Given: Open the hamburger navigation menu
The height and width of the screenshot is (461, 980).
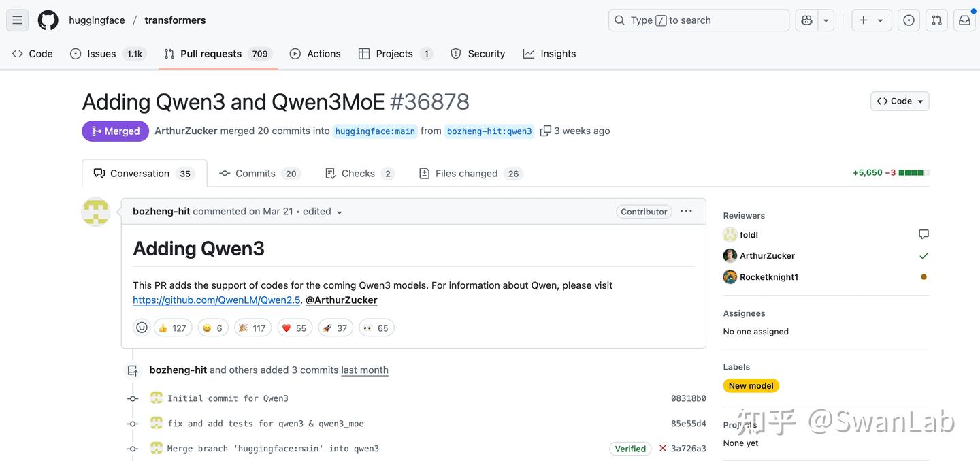Looking at the screenshot, I should click(18, 20).
